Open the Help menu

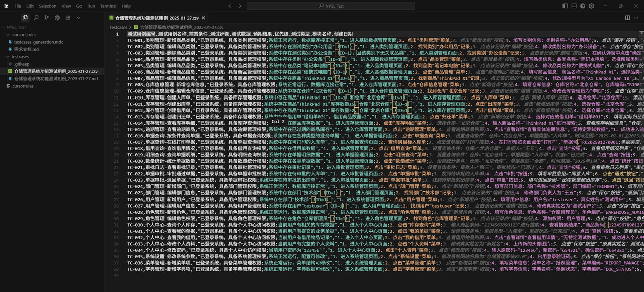(x=126, y=6)
